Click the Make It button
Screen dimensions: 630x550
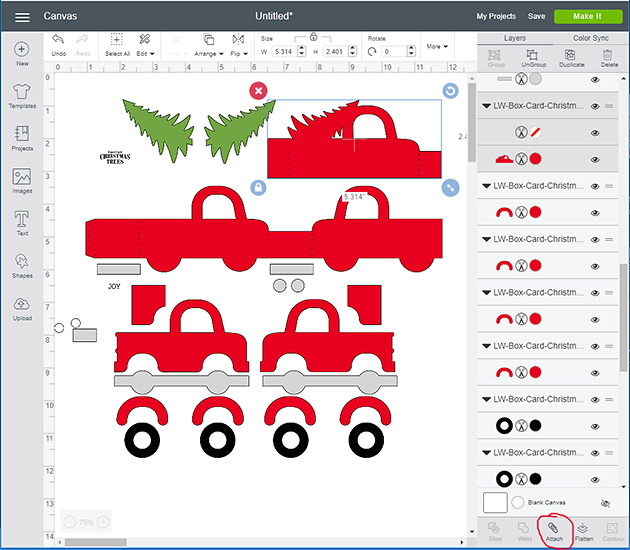click(x=588, y=16)
